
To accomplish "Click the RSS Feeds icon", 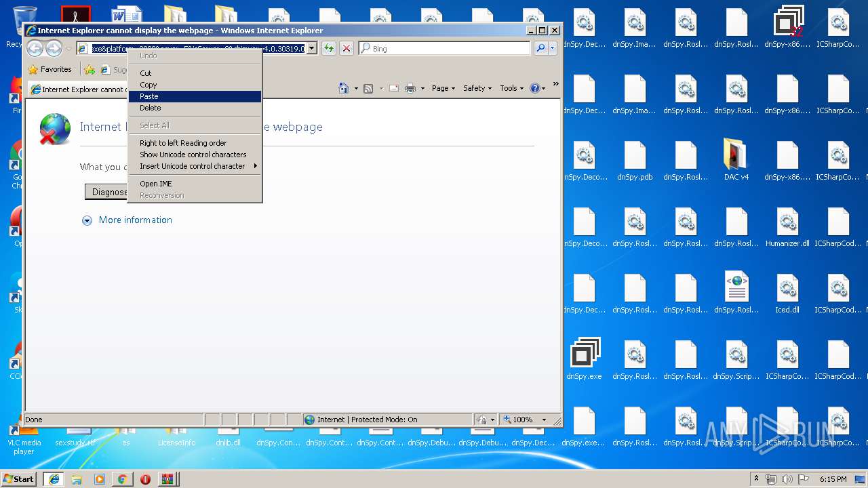I will [x=368, y=88].
